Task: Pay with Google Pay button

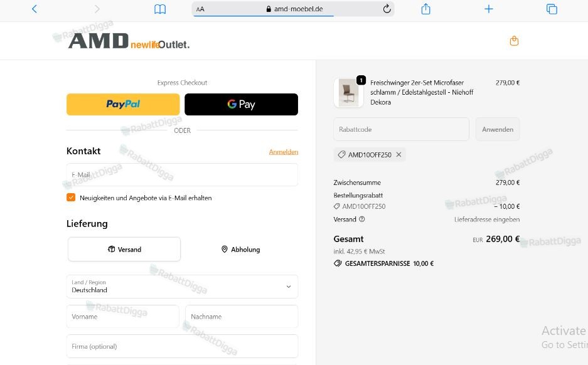Action: coord(241,104)
